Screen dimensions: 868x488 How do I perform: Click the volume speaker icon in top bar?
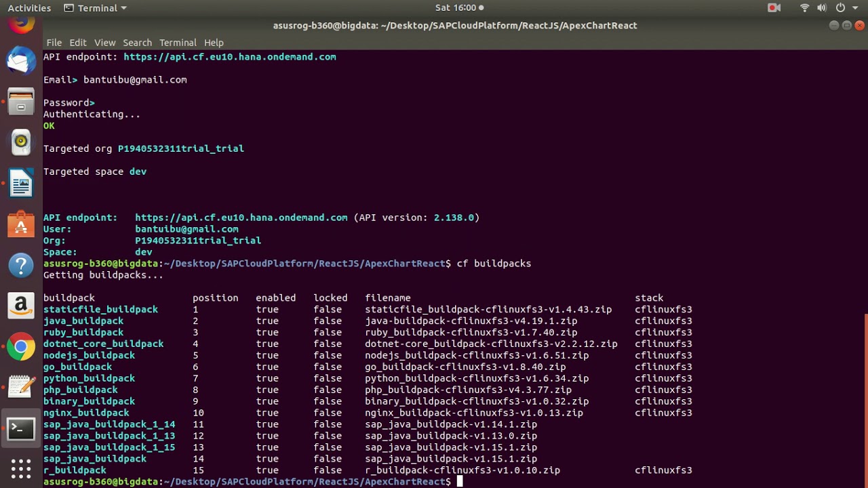822,8
